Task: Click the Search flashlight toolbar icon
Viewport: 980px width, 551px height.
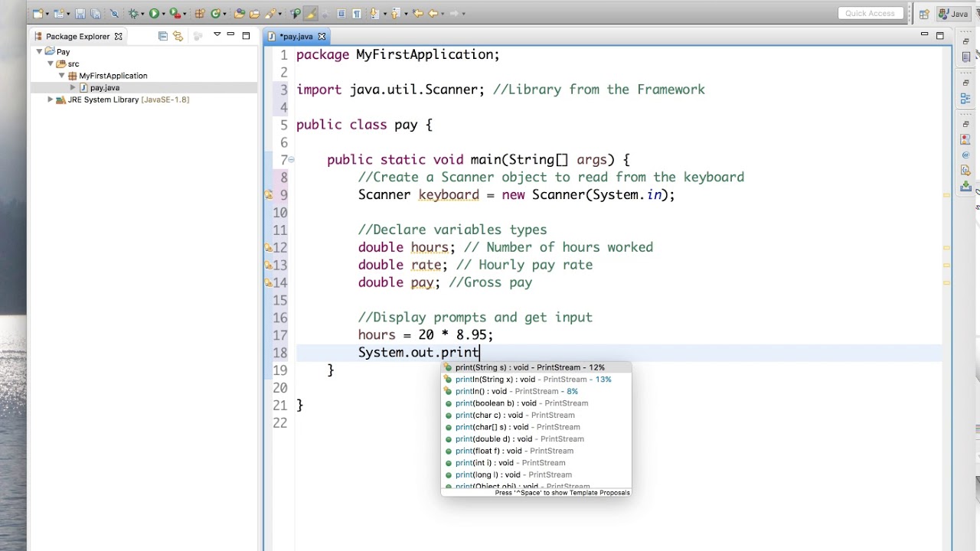Action: [x=269, y=14]
